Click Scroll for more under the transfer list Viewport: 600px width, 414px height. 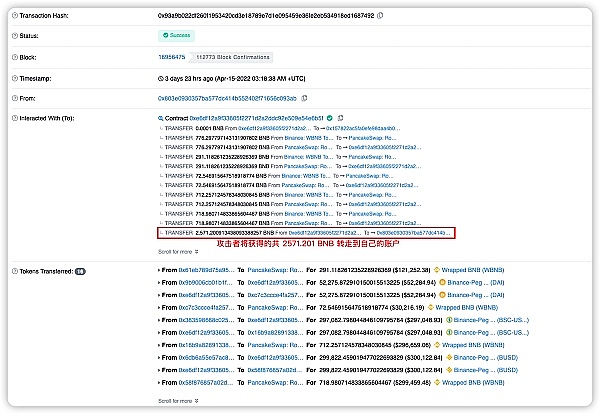(x=178, y=252)
